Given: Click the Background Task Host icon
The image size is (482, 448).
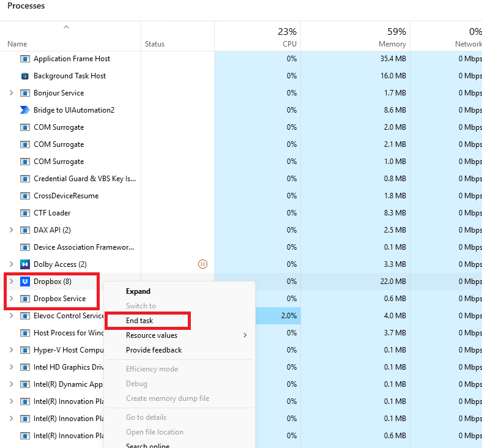Looking at the screenshot, I should (x=25, y=76).
